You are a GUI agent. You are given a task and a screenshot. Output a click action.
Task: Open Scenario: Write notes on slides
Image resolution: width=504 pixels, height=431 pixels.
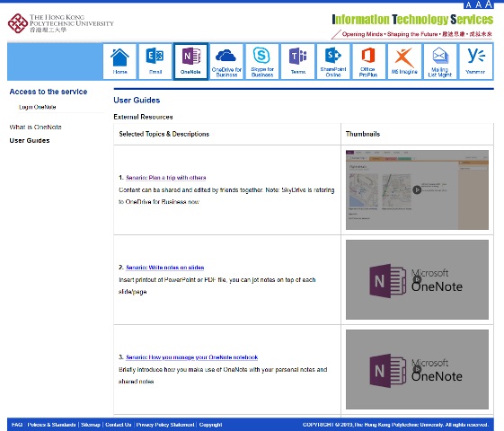(165, 268)
